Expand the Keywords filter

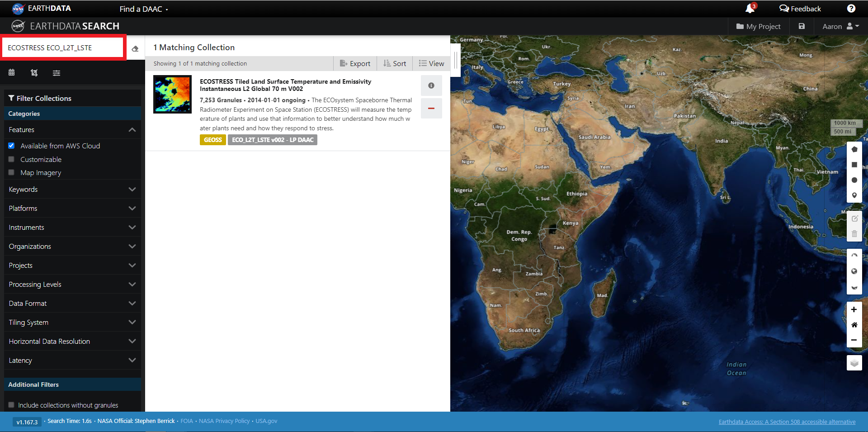[72, 189]
